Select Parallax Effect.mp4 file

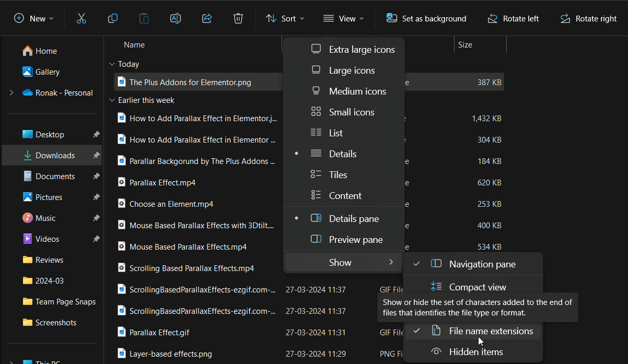[162, 183]
